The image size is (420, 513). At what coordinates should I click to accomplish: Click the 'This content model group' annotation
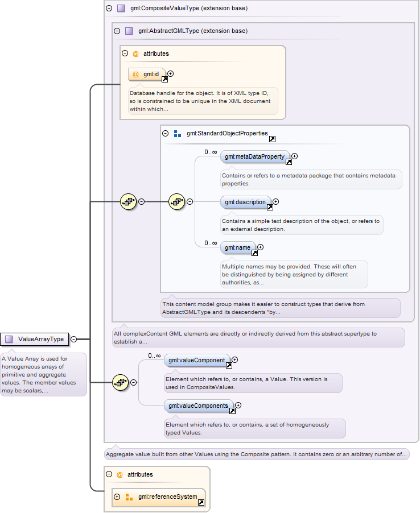pos(280,308)
